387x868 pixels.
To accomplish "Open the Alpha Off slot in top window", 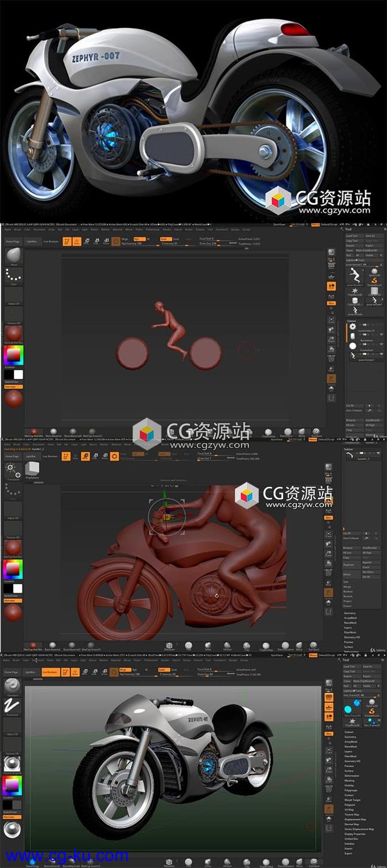I will [x=13, y=296].
